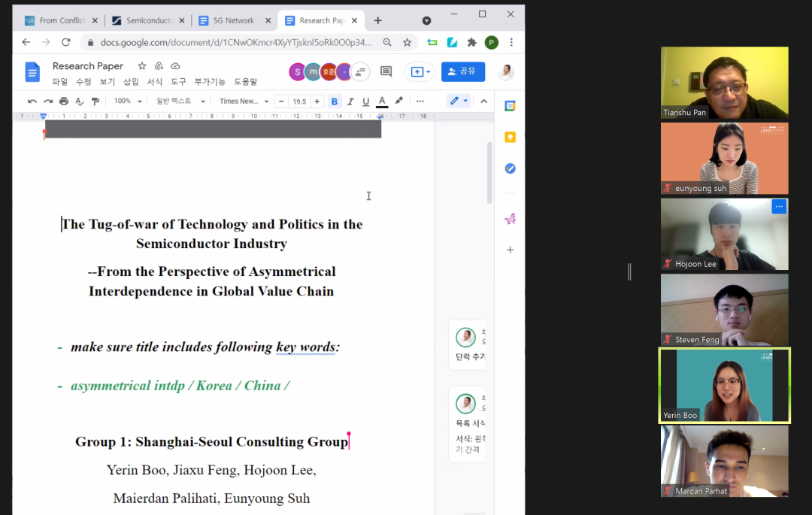Check the cloud save status icon
This screenshot has height=515, width=812.
click(x=175, y=65)
